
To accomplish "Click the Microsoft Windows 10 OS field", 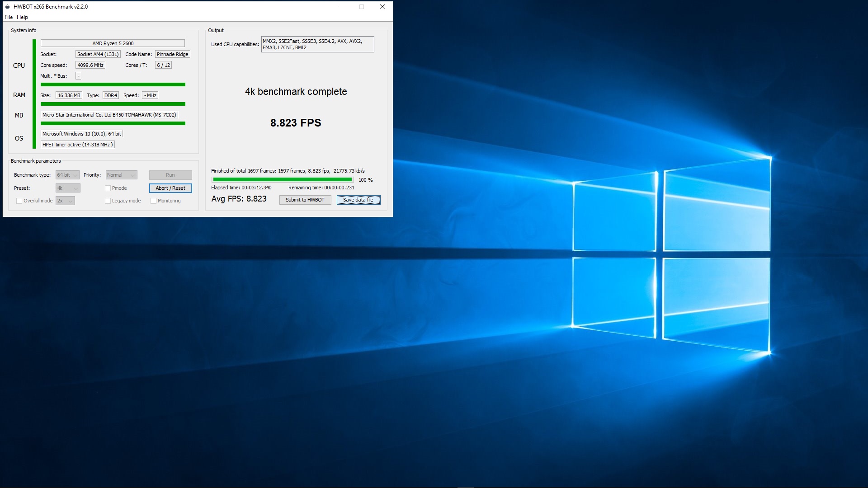I will tap(82, 134).
